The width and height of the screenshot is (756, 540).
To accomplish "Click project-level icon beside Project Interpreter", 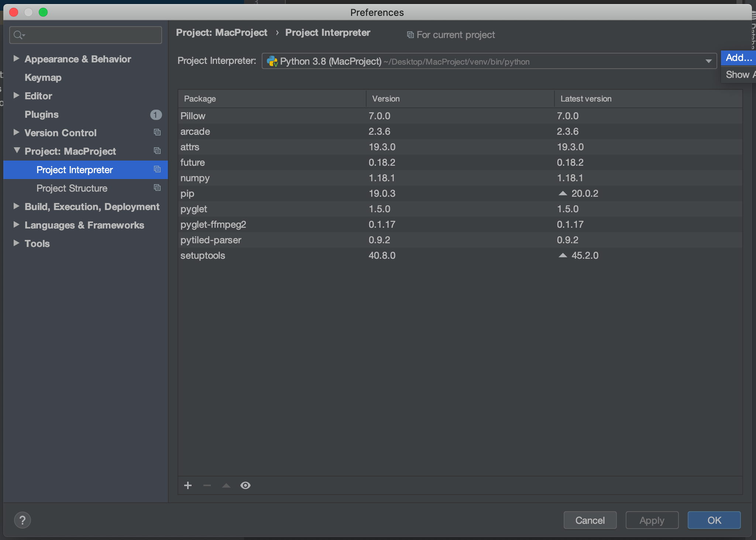I will click(157, 169).
